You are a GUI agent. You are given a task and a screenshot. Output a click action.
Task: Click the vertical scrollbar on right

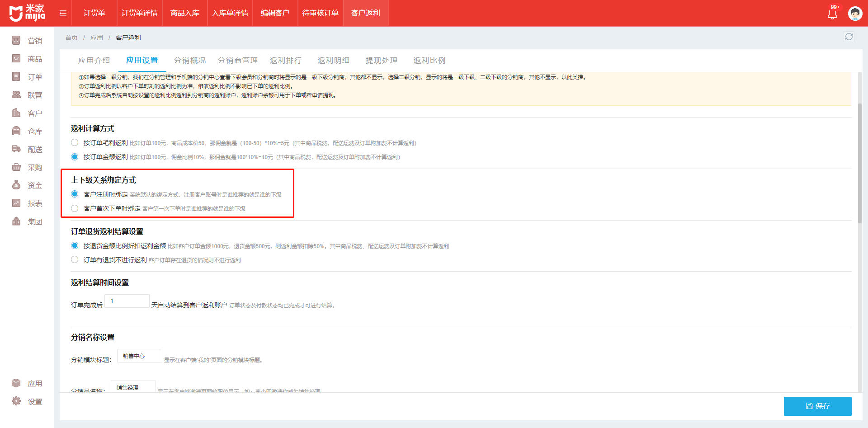859,163
